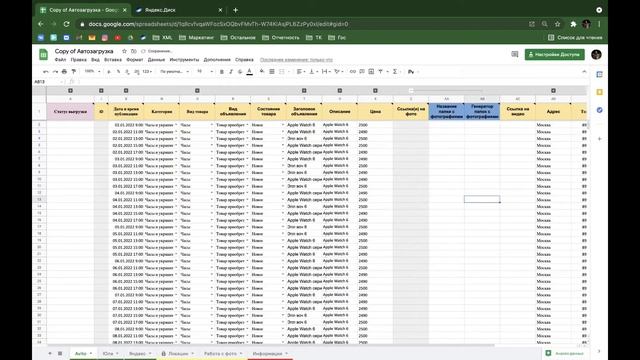Open the Инструменты menu
The height and width of the screenshot is (360, 640).
[184, 60]
